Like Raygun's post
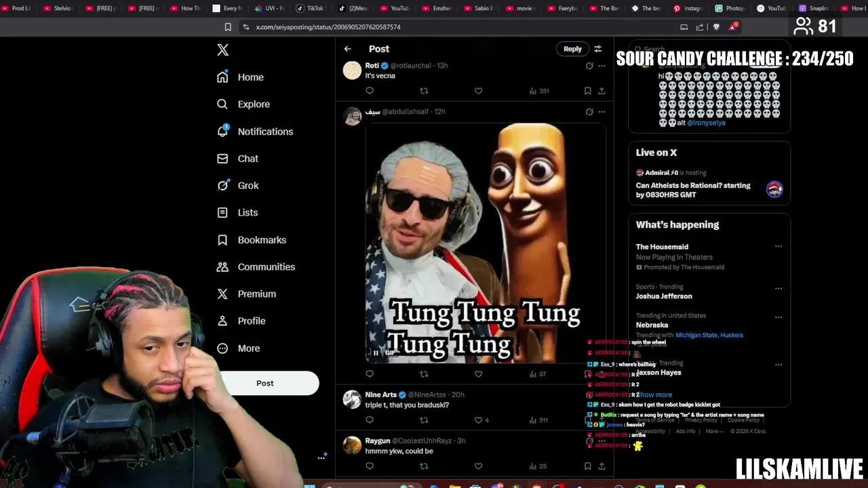 (x=478, y=466)
